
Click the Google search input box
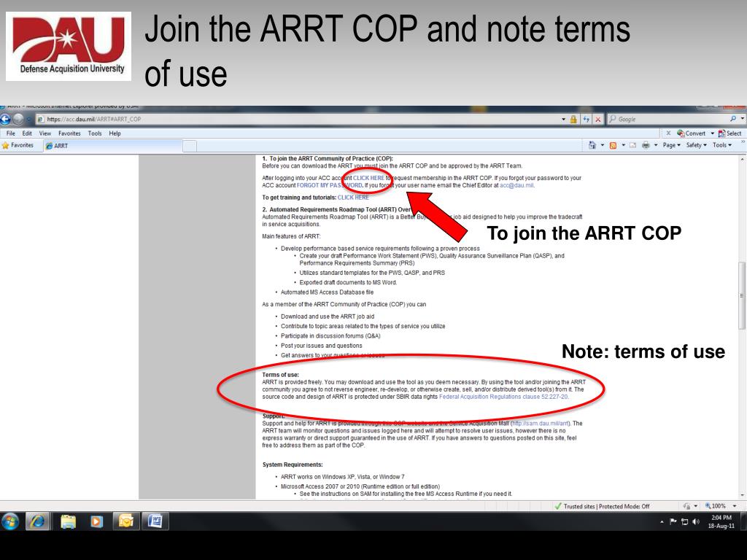[668, 119]
